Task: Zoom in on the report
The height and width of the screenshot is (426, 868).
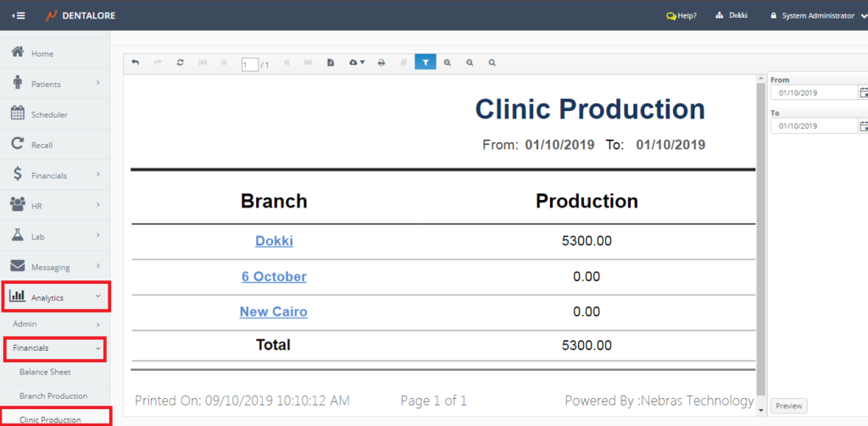Action: click(x=448, y=63)
